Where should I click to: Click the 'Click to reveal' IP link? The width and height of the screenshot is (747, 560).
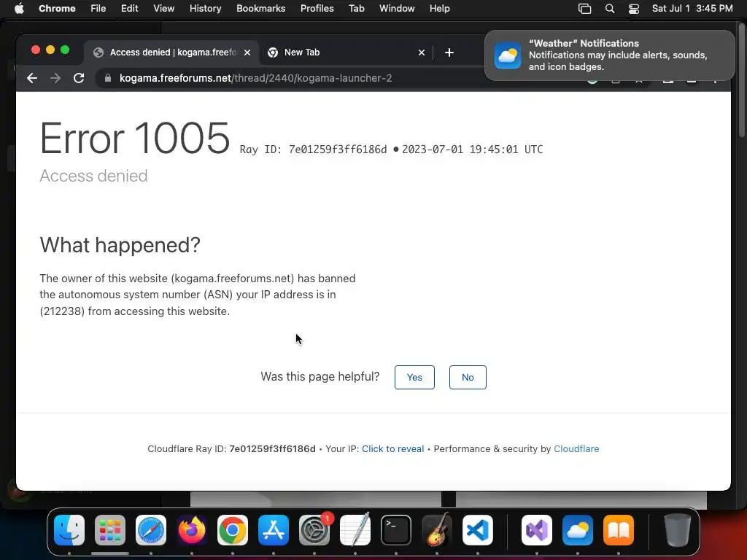pos(393,448)
